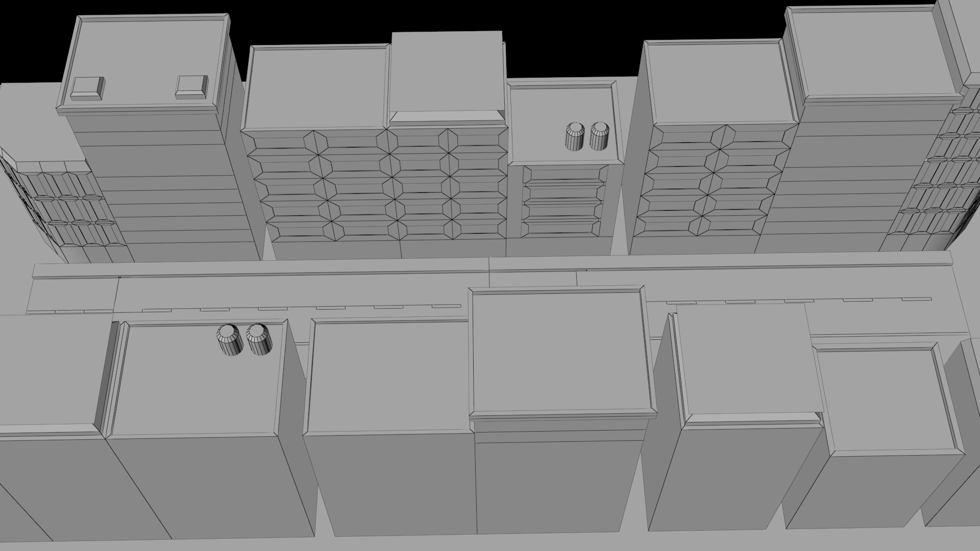Click left small box on top-left tower roof
Screen dimensions: 980x551
[x=87, y=88]
